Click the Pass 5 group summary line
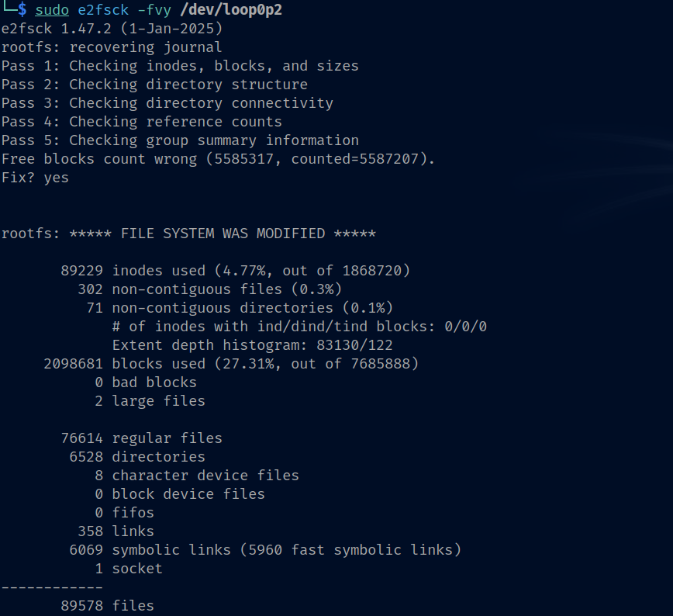 [180, 140]
